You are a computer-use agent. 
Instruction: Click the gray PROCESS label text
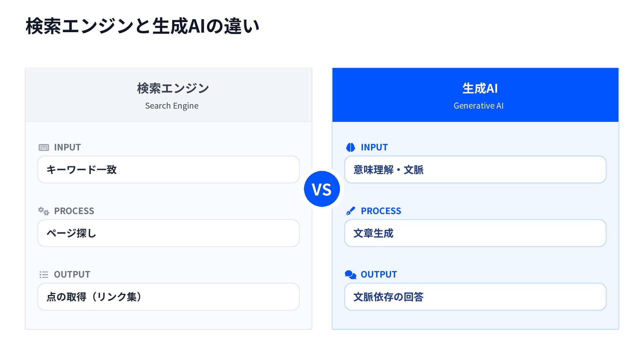[74, 211]
